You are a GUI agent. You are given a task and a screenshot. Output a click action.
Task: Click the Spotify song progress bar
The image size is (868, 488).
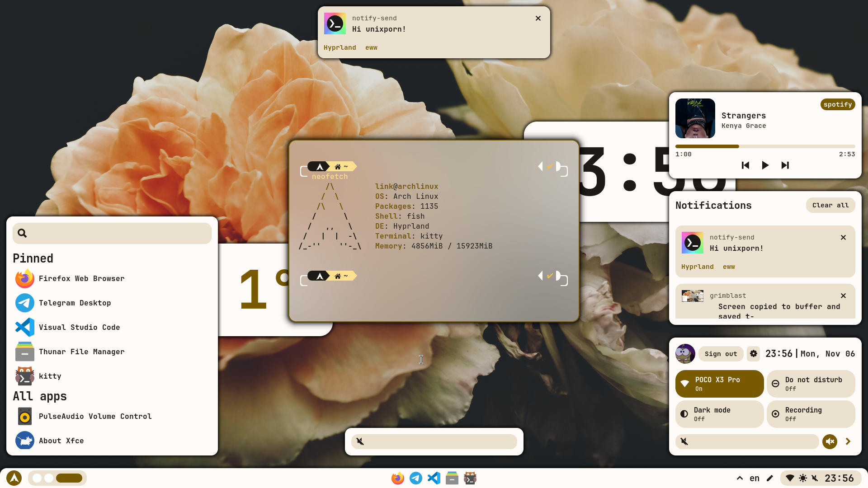tap(765, 146)
